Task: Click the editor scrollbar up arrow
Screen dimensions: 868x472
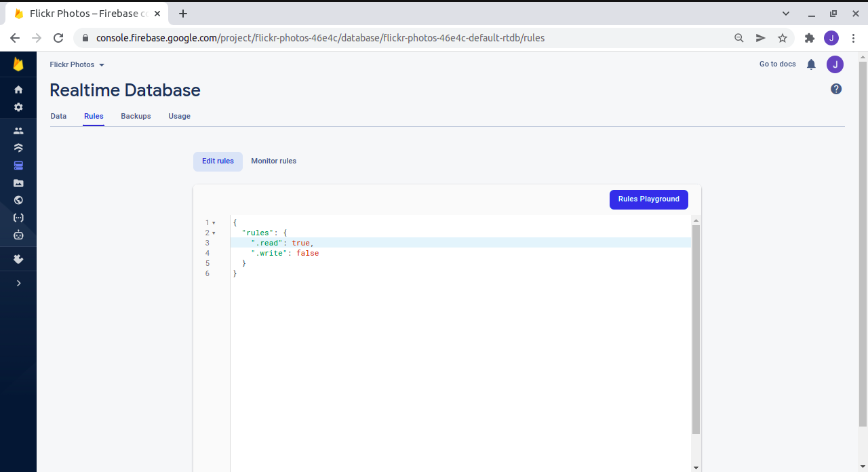Action: tap(696, 220)
